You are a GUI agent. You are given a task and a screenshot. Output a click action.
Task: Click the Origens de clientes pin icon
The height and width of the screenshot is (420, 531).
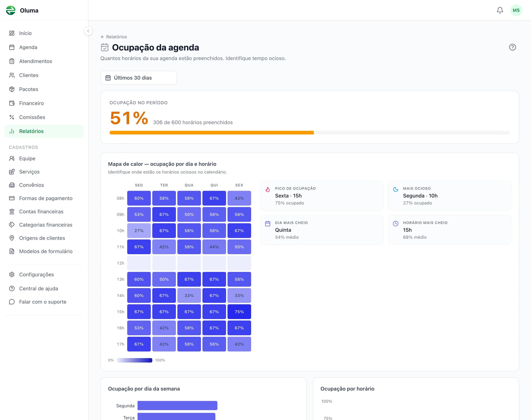tap(12, 238)
